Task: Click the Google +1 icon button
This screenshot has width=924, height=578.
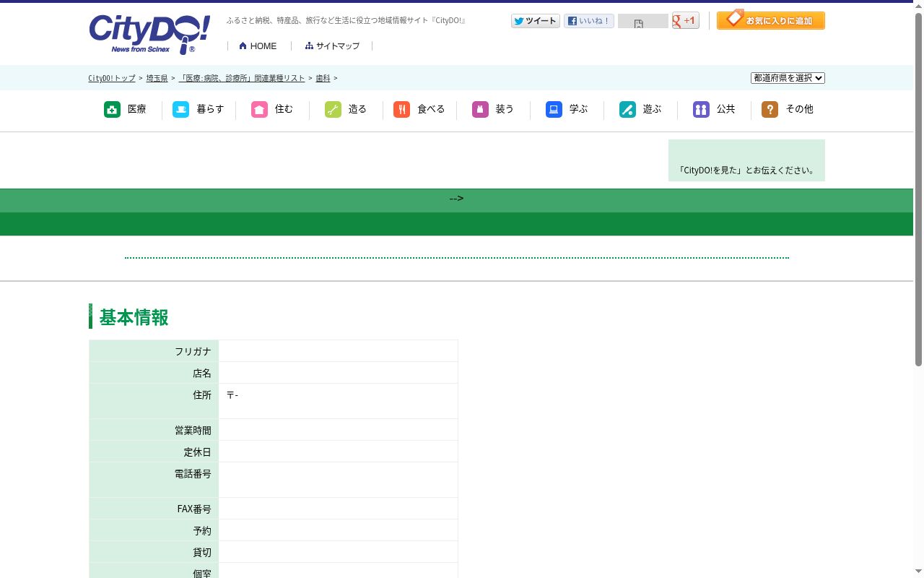Action: [685, 21]
